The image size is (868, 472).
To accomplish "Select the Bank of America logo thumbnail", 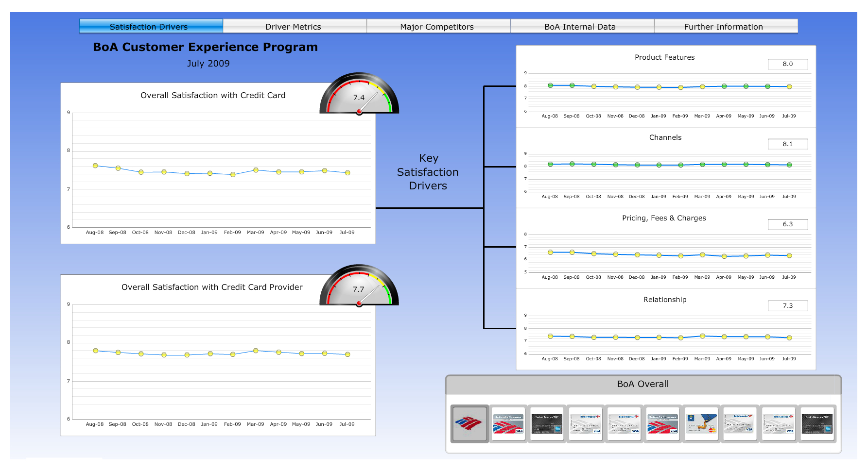I will (469, 423).
